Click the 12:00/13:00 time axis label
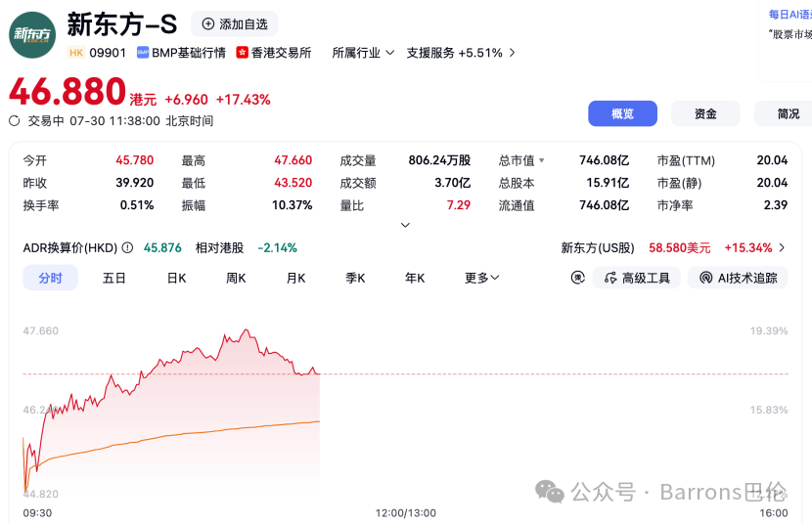The width and height of the screenshot is (812, 524). coord(405,513)
